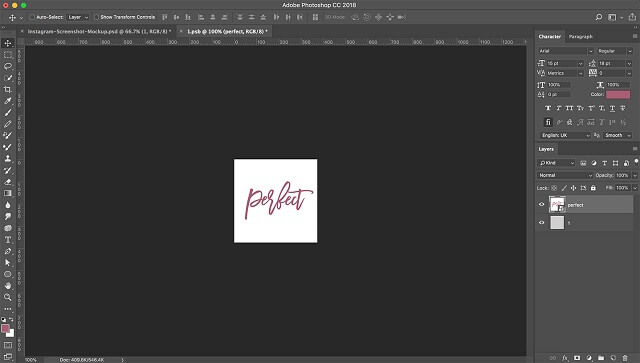The width and height of the screenshot is (640, 363).
Task: Hide the layer named 1
Action: (542, 223)
